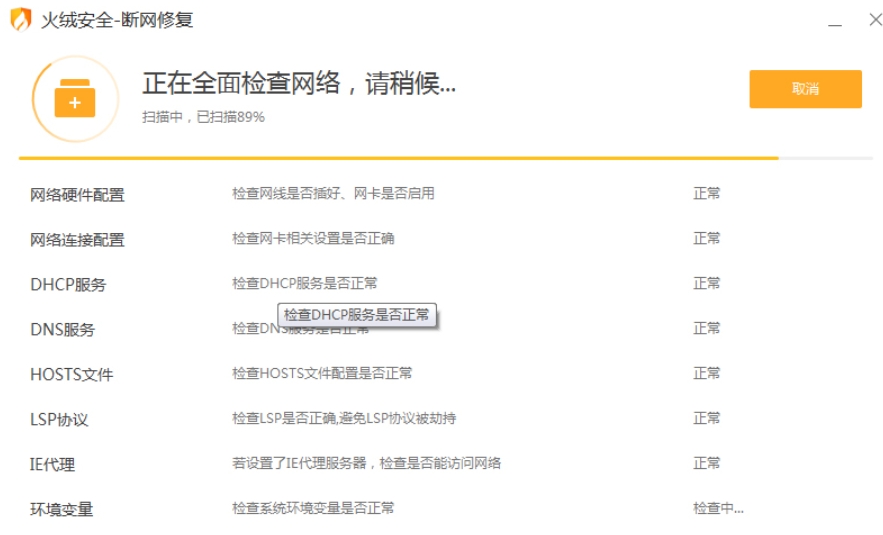This screenshot has height=535, width=883.
Task: Click the 检查中... status for 环境变量
Action: [x=718, y=508]
